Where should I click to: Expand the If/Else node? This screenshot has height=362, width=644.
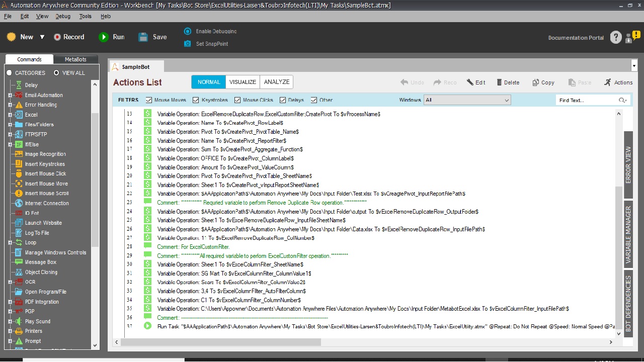pos(10,144)
